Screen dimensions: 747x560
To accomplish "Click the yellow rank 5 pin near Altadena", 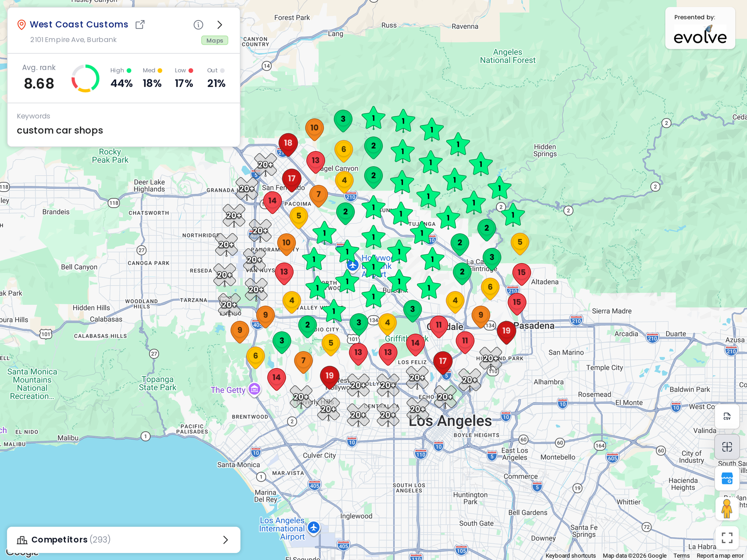I will [520, 244].
